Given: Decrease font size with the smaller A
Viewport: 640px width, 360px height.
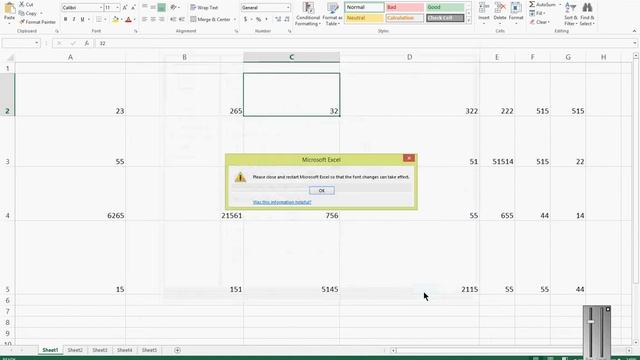Looking at the screenshot, I should click(133, 7).
